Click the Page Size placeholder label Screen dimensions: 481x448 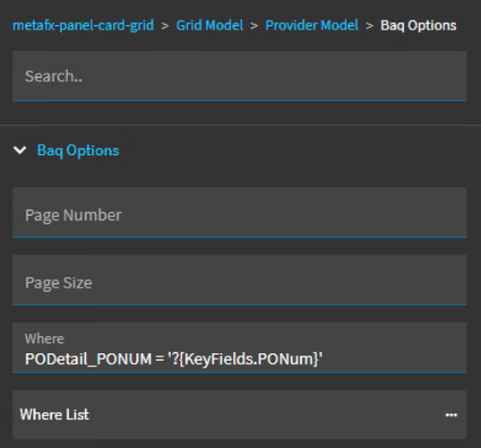click(x=58, y=282)
